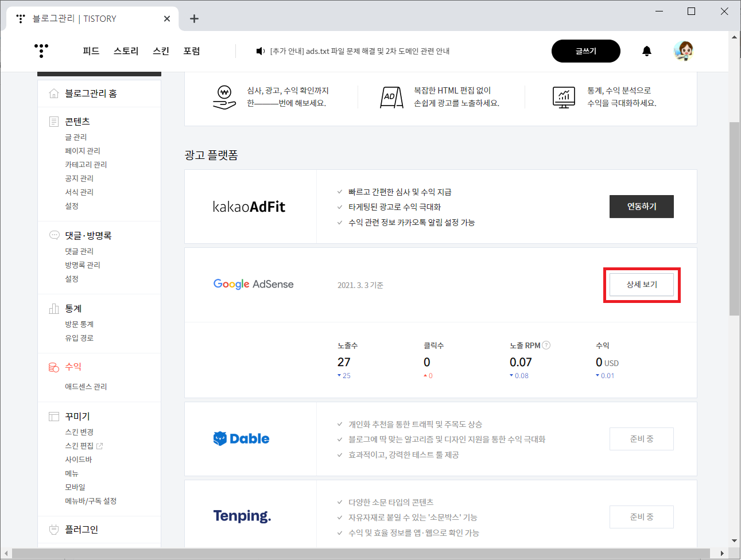Click the 광고 플랫폼 heading
Screen dimensions: 741x560
(x=211, y=155)
